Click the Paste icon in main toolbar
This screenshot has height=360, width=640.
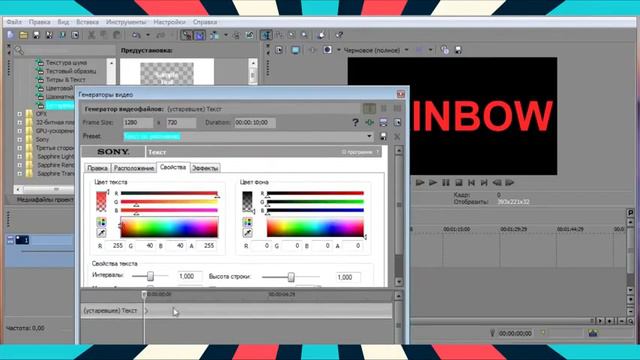click(117, 35)
